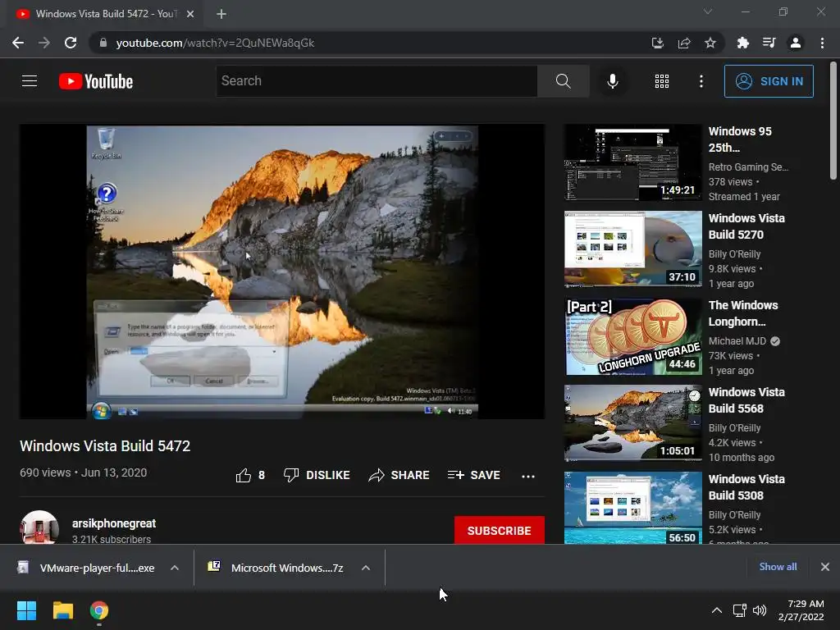Viewport: 840px width, 630px height.
Task: Show all downloads
Action: click(778, 567)
